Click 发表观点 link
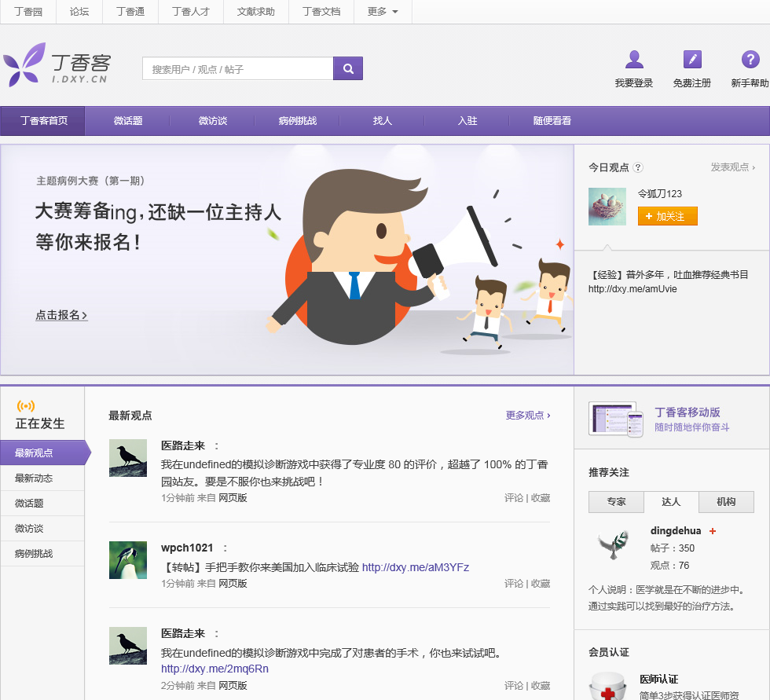The image size is (770, 700). (732, 167)
